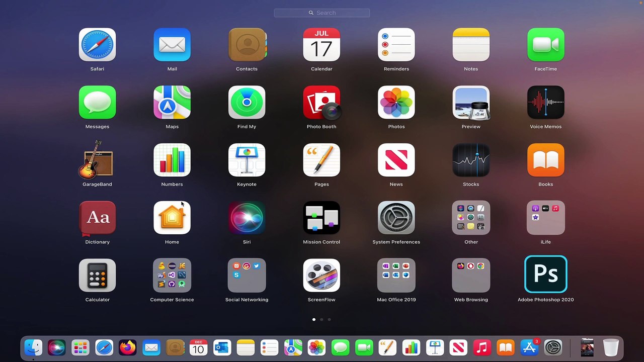Image resolution: width=644 pixels, height=362 pixels.
Task: Open FaceTime from the Dock
Action: tap(364, 347)
